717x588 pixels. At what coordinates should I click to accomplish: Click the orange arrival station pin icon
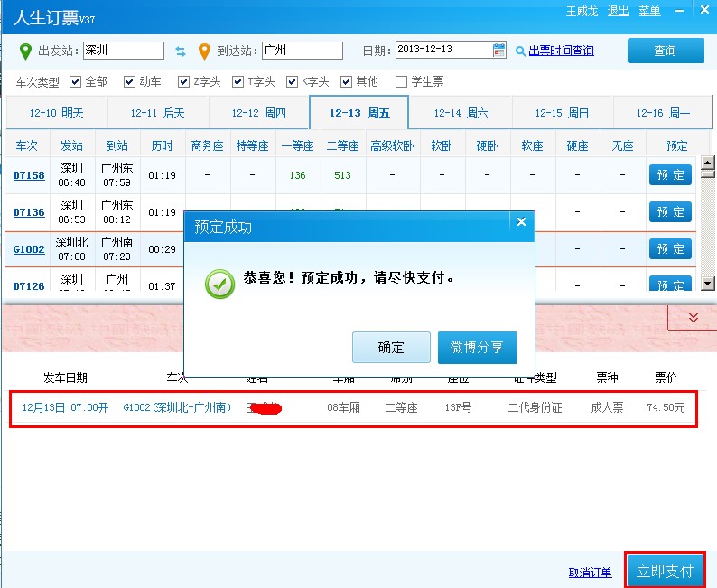(204, 51)
